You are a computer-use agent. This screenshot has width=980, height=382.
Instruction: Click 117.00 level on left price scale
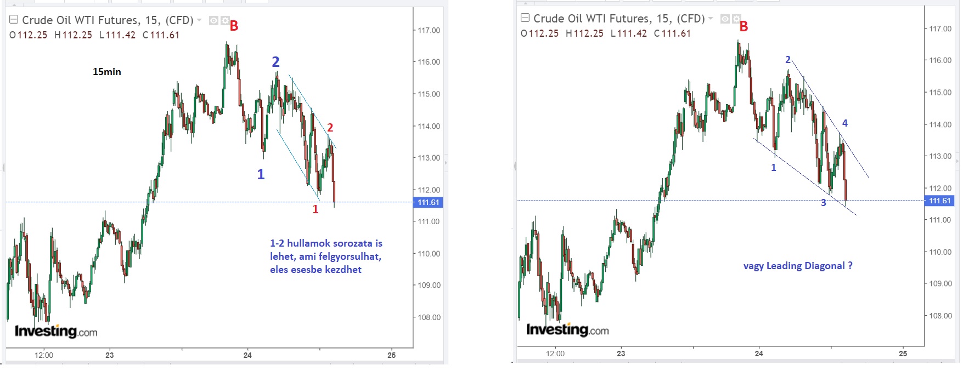(429, 30)
